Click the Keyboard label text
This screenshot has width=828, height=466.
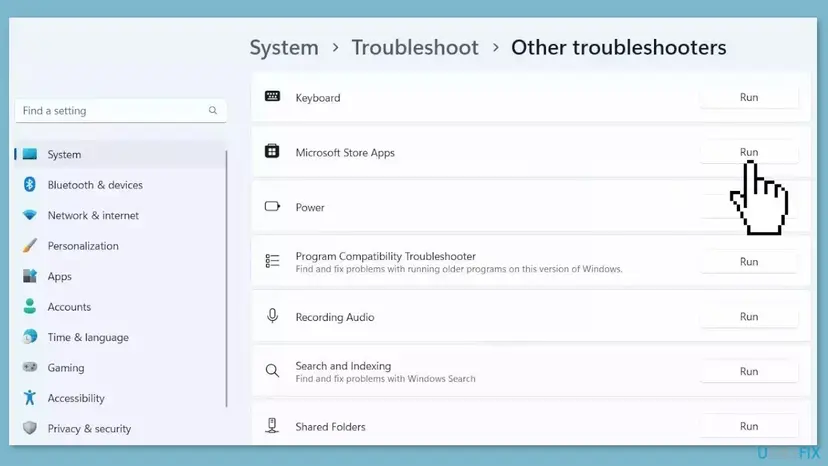tap(318, 98)
